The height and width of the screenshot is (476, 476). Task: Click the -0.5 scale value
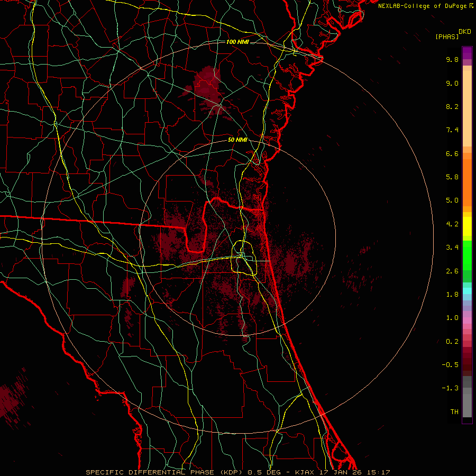coord(450,365)
